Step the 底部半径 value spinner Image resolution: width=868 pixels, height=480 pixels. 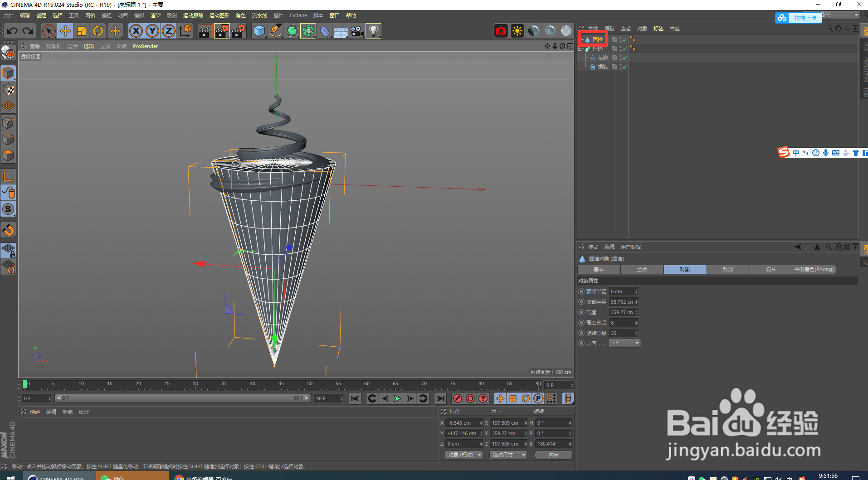(x=636, y=302)
